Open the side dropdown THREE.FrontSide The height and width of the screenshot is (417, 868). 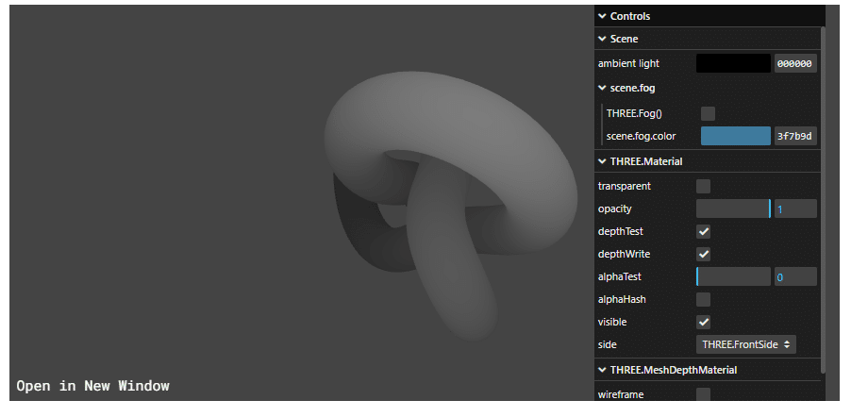point(745,344)
